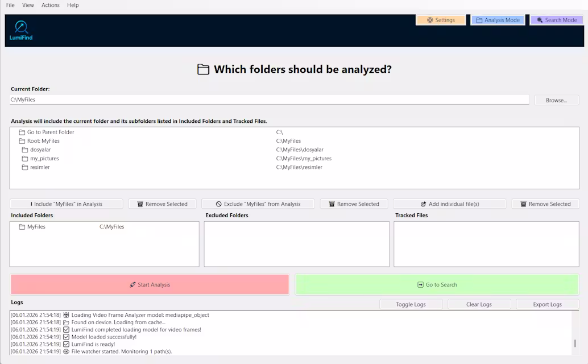Select the my_pictures folder in the list
This screenshot has width=588, height=364.
click(44, 158)
